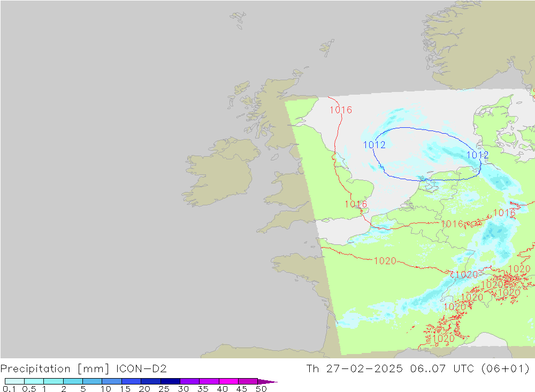Click the legend value "0.5"
Screen dimensions: 535x392
click(29, 389)
